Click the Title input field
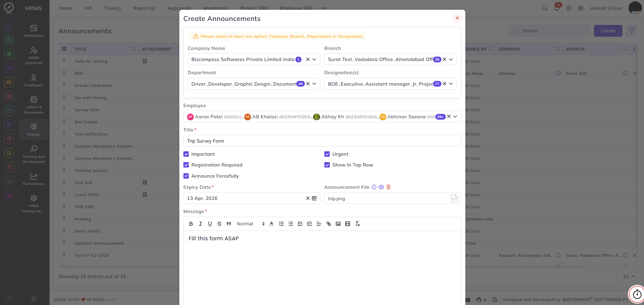 click(322, 141)
